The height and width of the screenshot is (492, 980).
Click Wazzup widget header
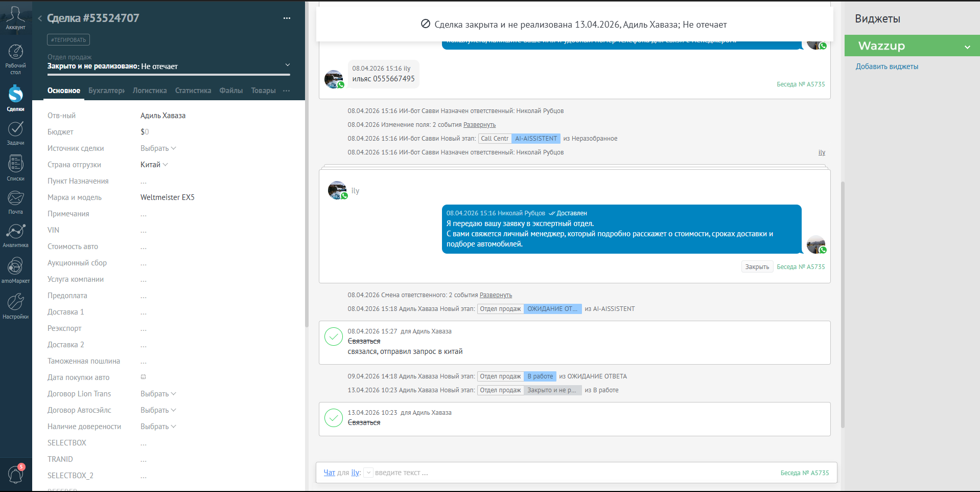point(912,46)
